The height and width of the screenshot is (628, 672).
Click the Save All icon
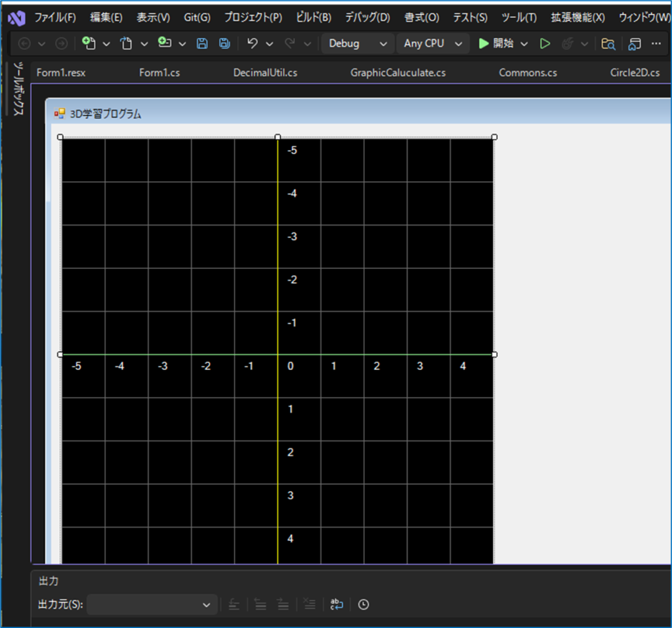point(224,43)
